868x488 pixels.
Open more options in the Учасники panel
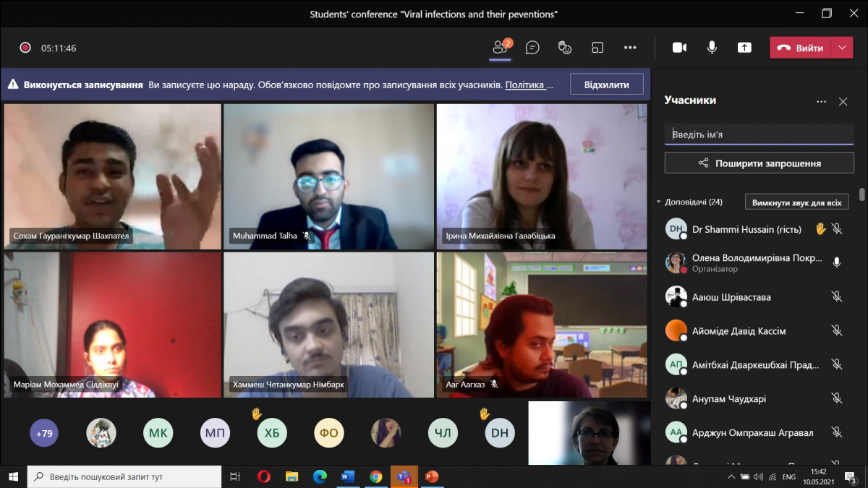pos(821,102)
